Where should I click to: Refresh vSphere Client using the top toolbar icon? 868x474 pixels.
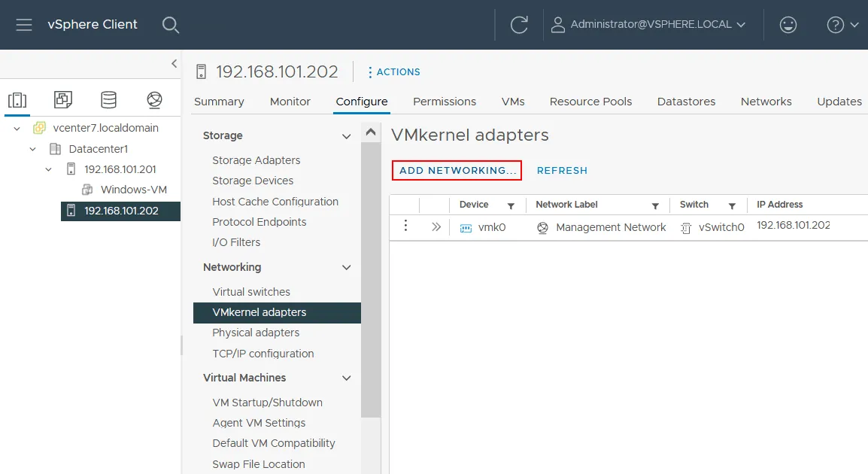click(517, 24)
